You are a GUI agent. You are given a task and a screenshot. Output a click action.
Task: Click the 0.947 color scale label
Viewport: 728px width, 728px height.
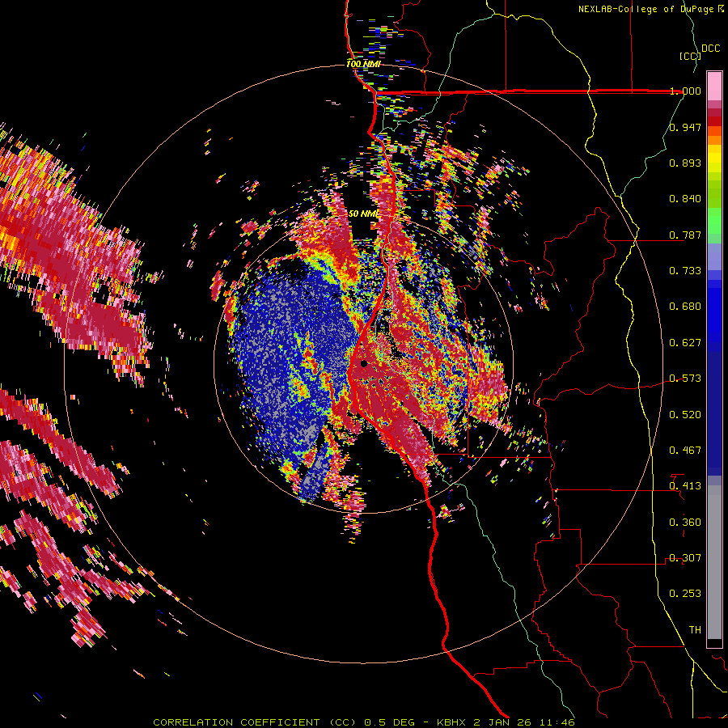(685, 127)
